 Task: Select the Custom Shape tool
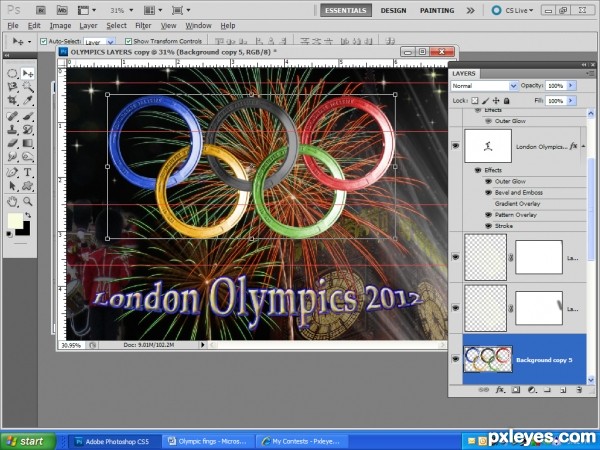(28, 186)
